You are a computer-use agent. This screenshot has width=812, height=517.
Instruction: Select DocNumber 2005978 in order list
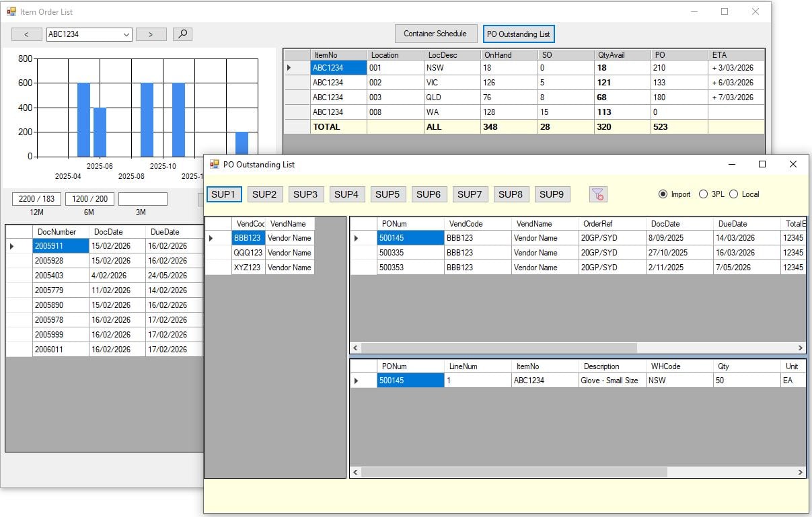click(61, 320)
